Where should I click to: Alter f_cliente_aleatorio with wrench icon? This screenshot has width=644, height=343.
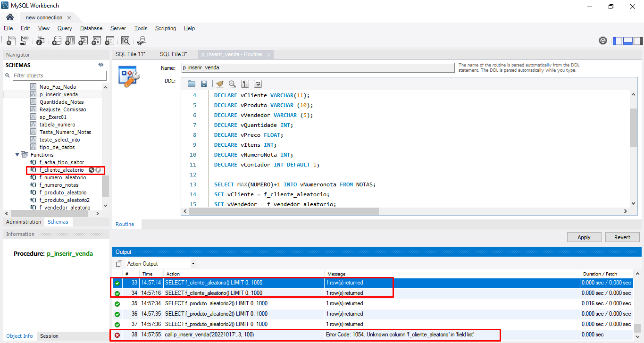[x=92, y=170]
